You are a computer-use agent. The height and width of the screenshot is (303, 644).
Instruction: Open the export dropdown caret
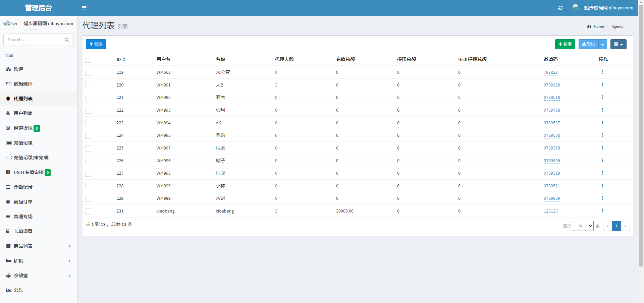tap(603, 44)
